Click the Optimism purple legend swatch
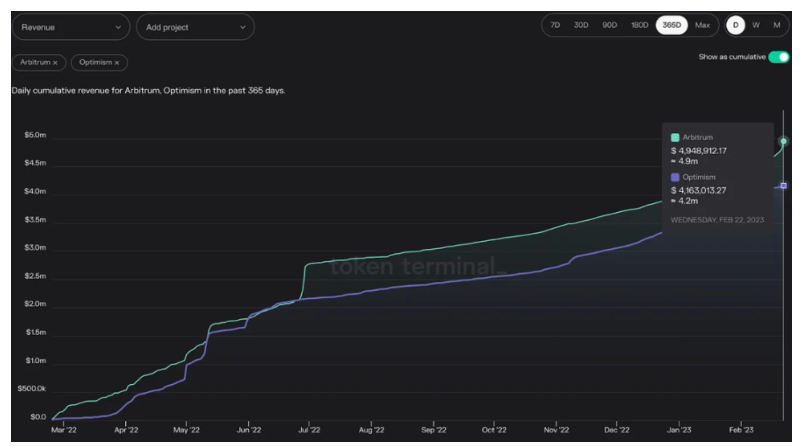 [675, 177]
